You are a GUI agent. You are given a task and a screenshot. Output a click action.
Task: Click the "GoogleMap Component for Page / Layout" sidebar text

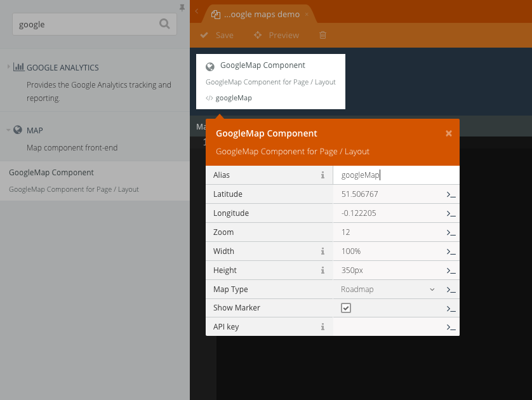point(74,189)
